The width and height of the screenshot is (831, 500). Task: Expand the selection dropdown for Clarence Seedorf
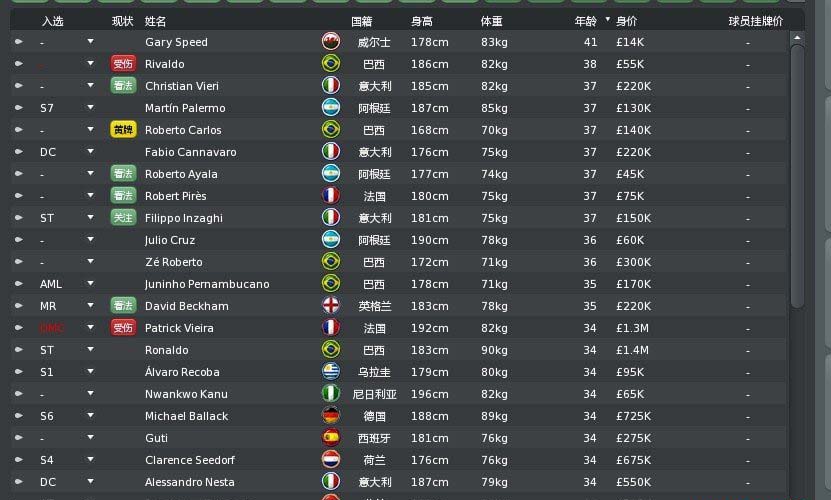(x=90, y=459)
